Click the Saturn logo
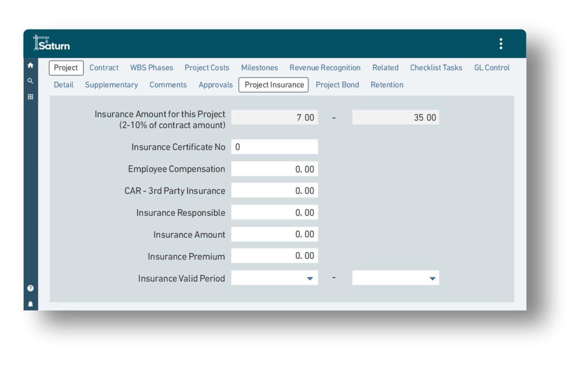The width and height of the screenshot is (588, 366). point(52,43)
